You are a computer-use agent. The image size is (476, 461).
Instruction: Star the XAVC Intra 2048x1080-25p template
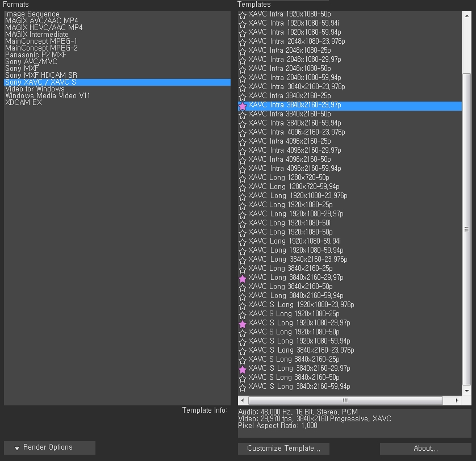(x=242, y=52)
